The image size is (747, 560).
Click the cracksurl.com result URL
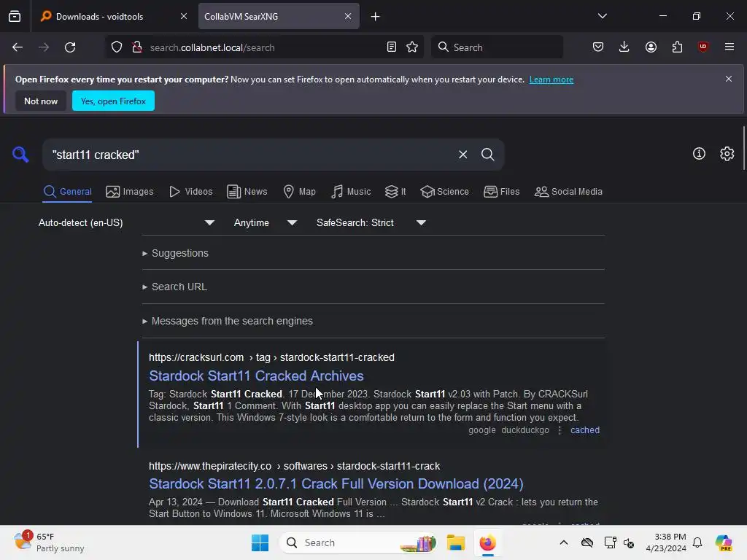tap(271, 357)
